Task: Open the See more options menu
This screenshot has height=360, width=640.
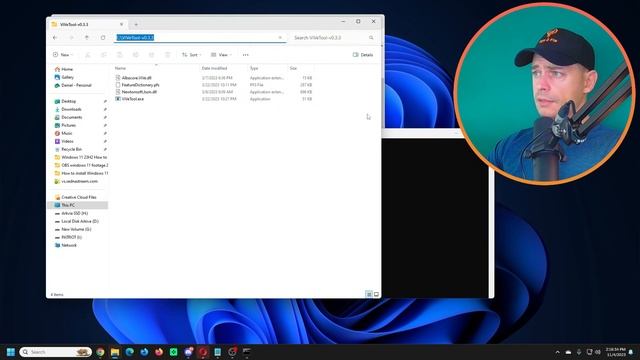Action: [x=245, y=55]
